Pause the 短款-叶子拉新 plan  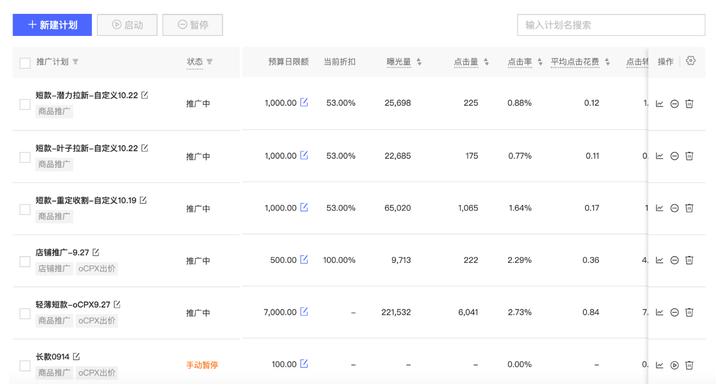click(x=675, y=156)
